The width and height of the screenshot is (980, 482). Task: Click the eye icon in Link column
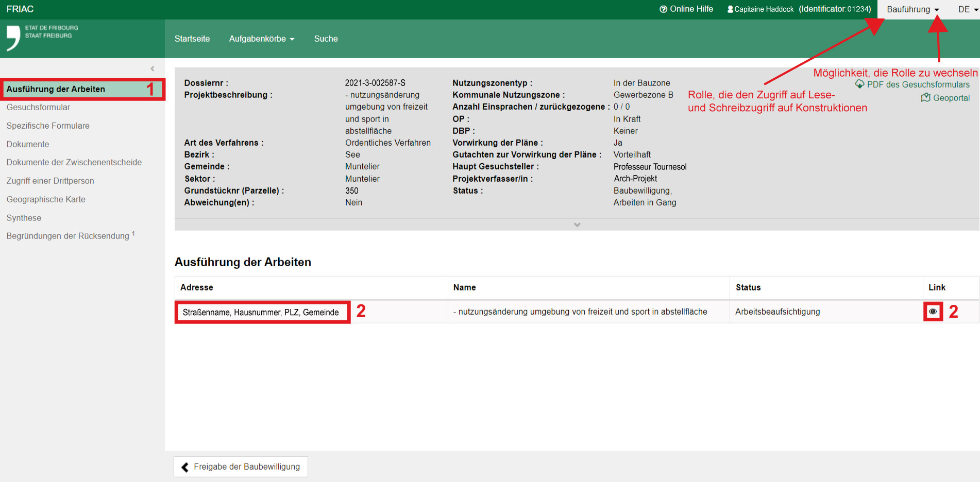click(x=933, y=312)
